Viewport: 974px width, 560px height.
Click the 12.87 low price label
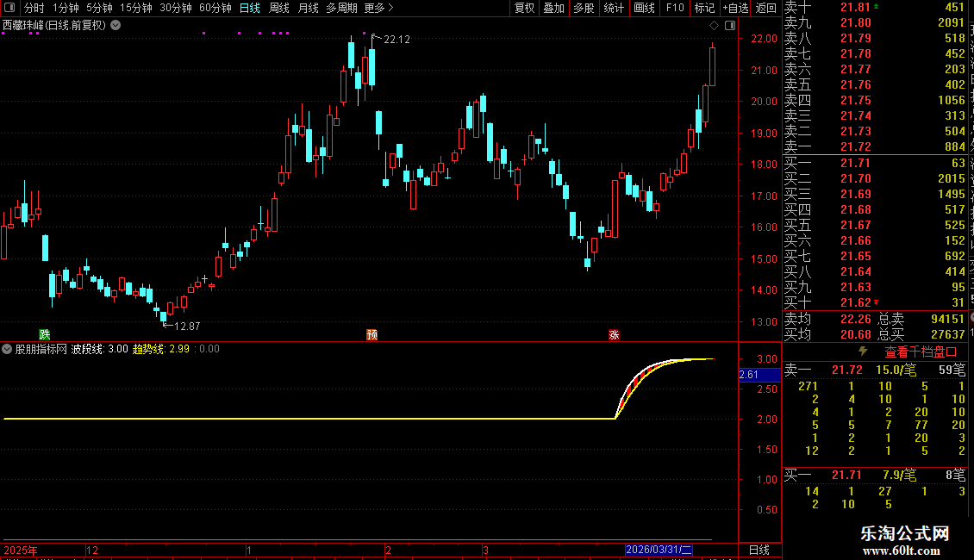coord(187,327)
